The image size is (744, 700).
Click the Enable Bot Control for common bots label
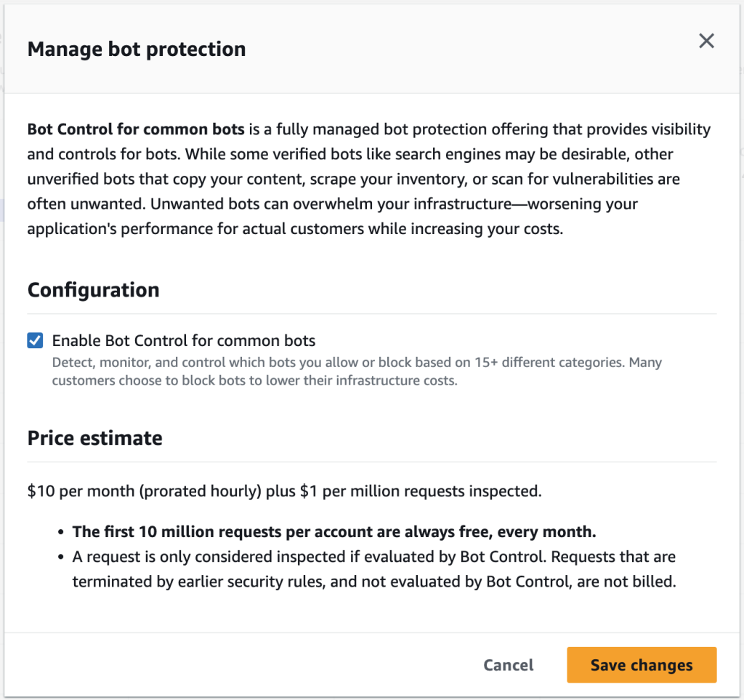coord(182,340)
